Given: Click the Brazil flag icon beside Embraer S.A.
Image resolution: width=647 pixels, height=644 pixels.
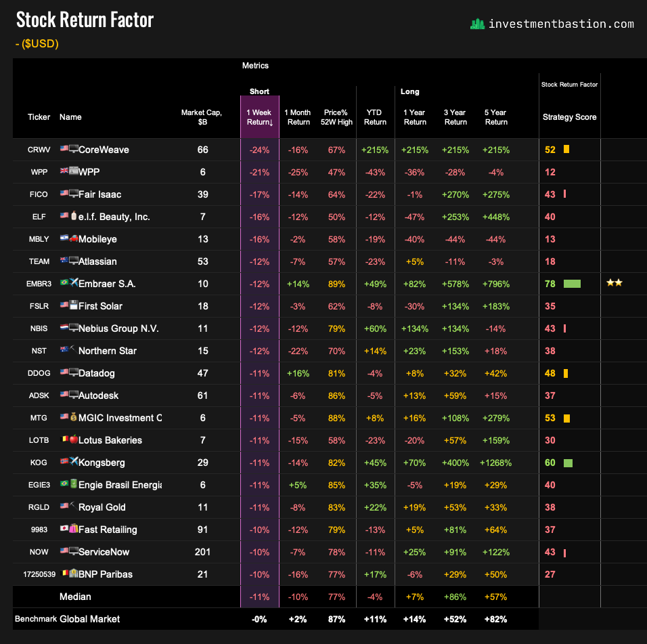Looking at the screenshot, I should (x=64, y=282).
